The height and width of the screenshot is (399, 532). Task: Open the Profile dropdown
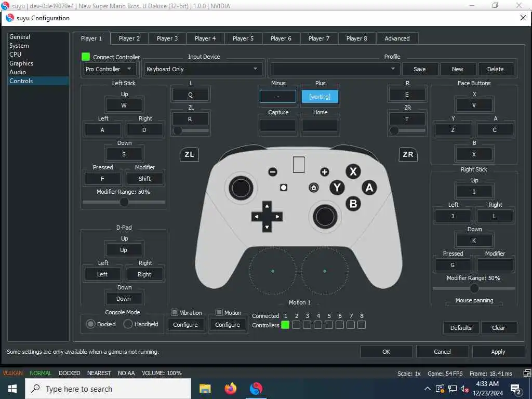click(x=335, y=69)
